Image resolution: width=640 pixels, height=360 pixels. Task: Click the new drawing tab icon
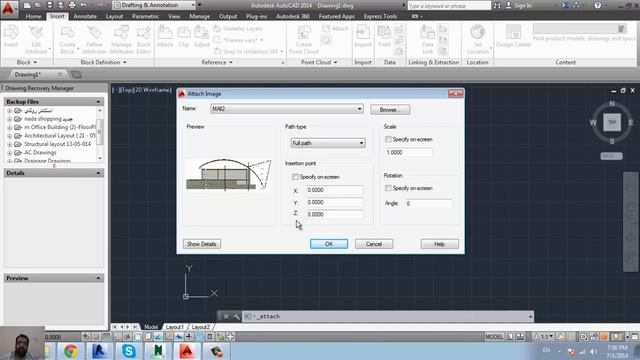point(76,74)
